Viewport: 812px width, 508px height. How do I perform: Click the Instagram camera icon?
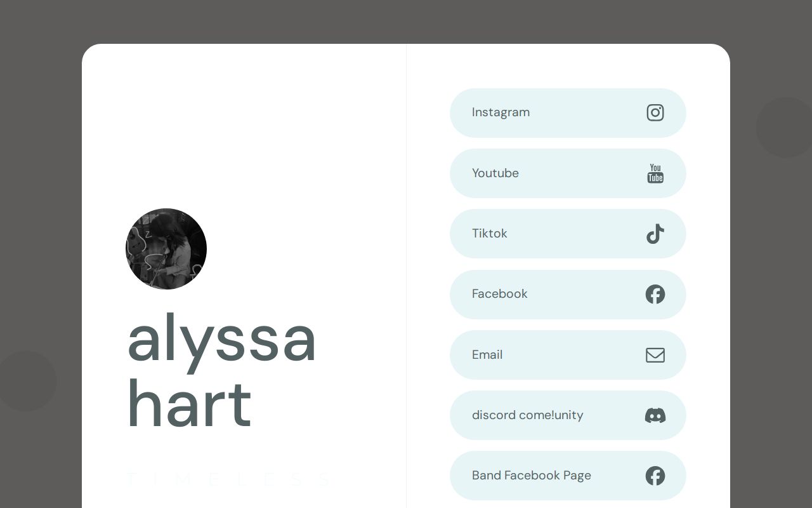click(655, 113)
